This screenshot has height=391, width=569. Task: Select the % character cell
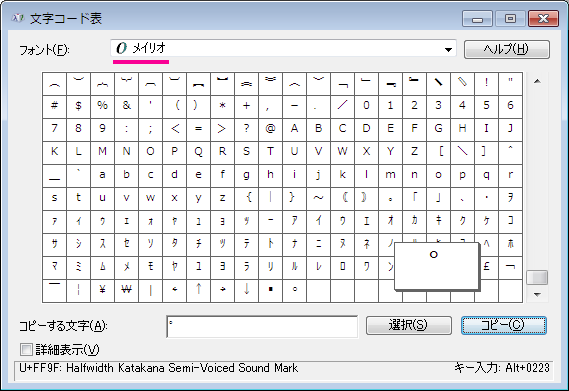click(x=102, y=106)
